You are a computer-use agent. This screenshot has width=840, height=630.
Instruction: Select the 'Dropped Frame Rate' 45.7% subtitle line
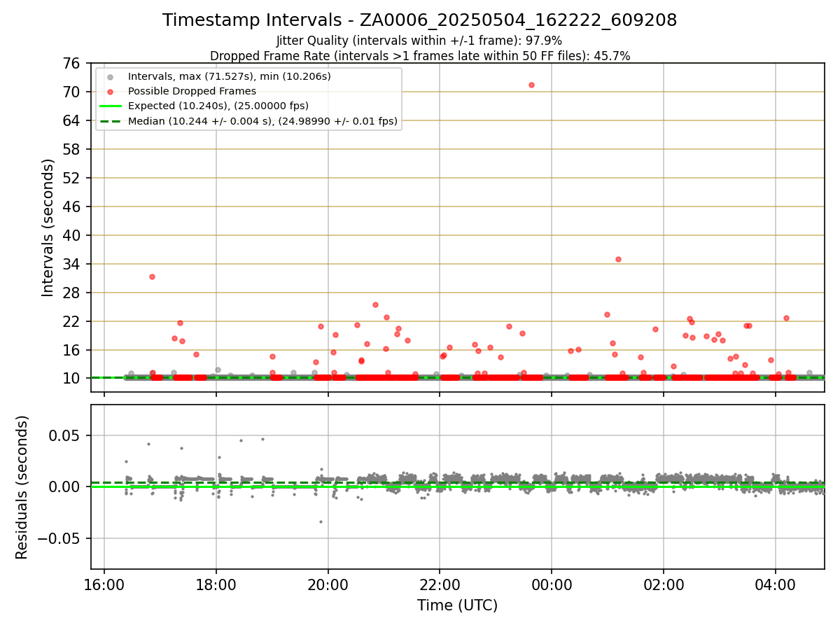pos(420,56)
